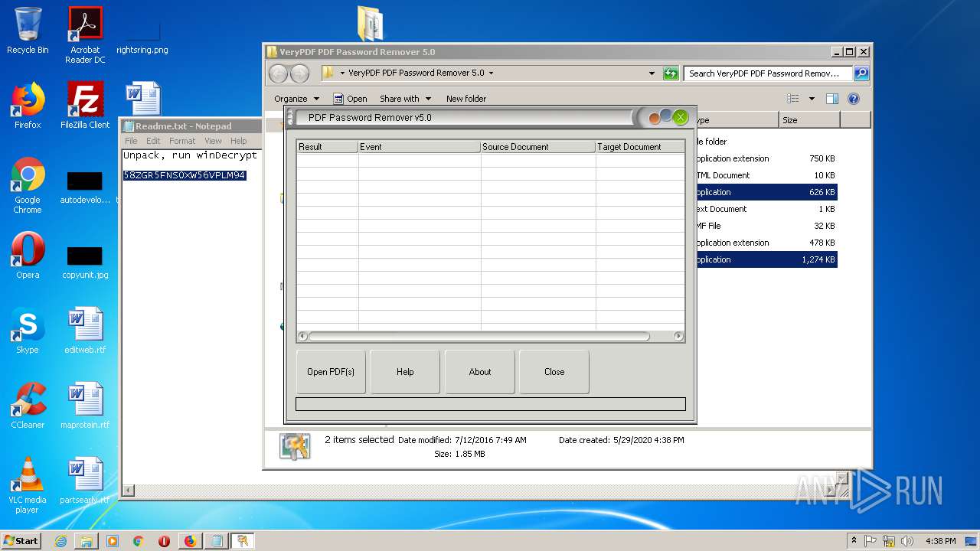The image size is (980, 551).
Task: Select copyunit.jpg desktop file
Action: [x=85, y=263]
